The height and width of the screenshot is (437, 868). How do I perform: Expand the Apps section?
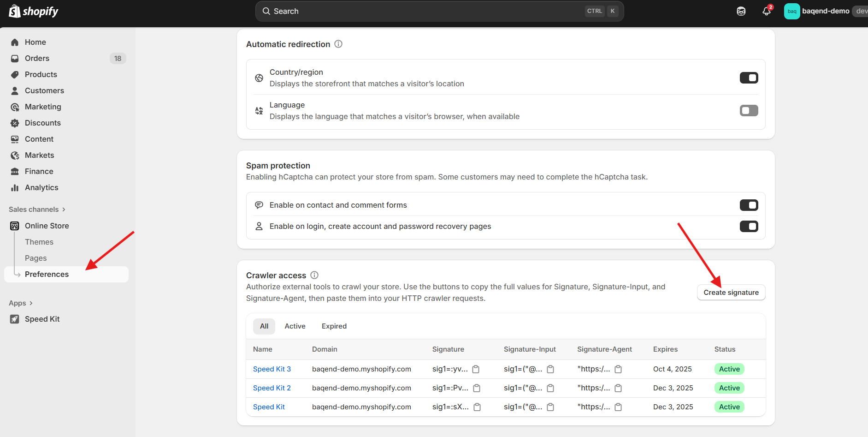pos(21,303)
